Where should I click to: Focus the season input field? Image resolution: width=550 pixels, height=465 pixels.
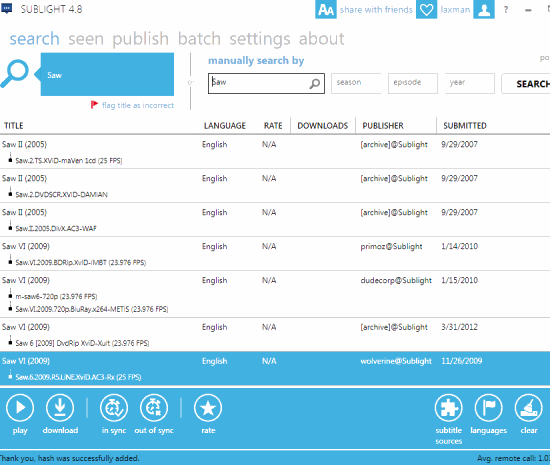pyautogui.click(x=356, y=83)
